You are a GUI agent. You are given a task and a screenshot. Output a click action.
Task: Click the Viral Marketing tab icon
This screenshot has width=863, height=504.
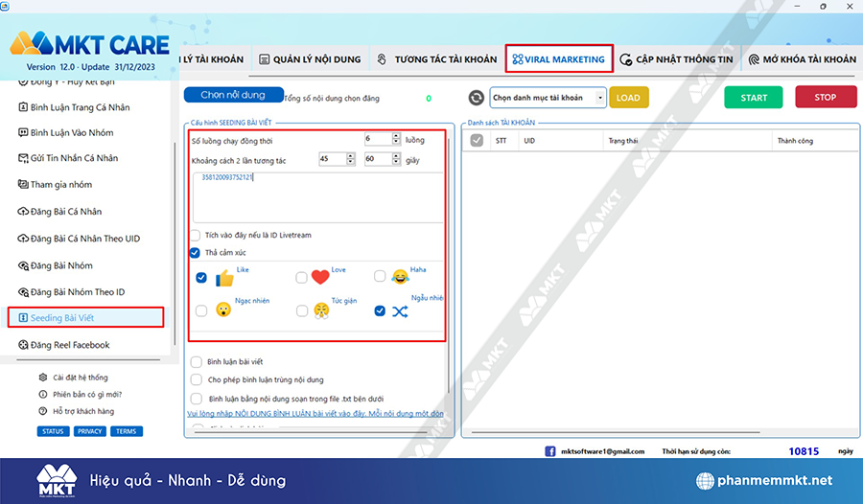click(518, 59)
